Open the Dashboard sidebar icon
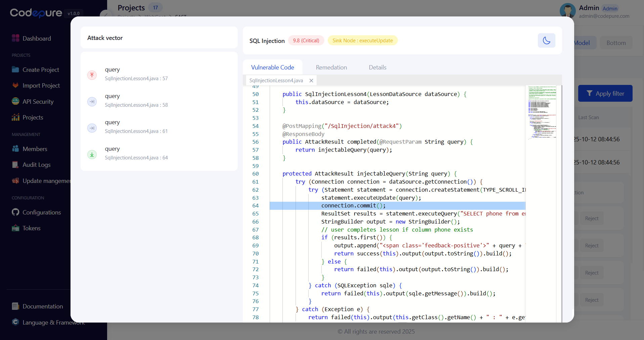644x340 pixels. point(15,38)
